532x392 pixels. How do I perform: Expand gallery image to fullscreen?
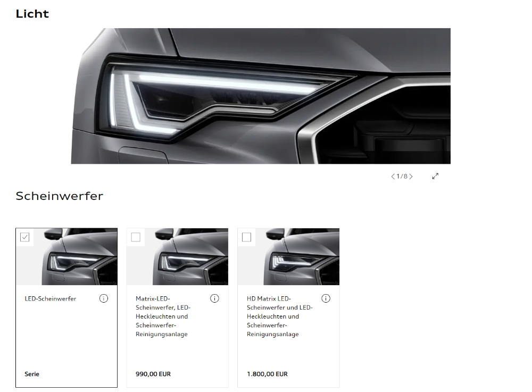435,176
